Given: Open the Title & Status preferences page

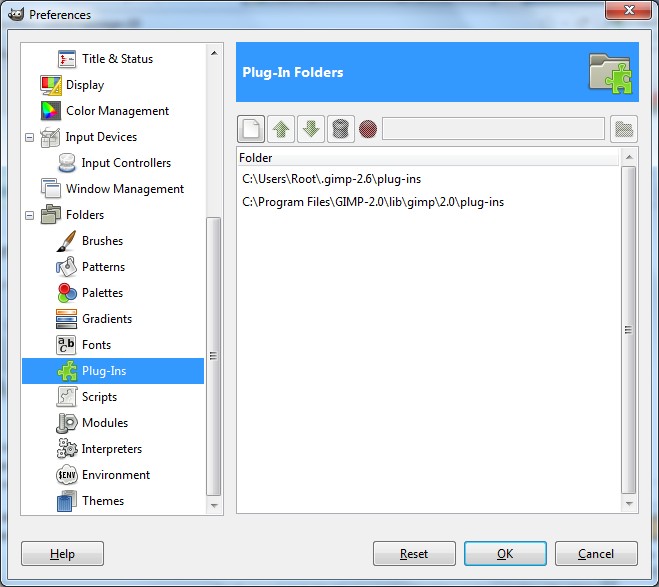Looking at the screenshot, I should coord(117,59).
